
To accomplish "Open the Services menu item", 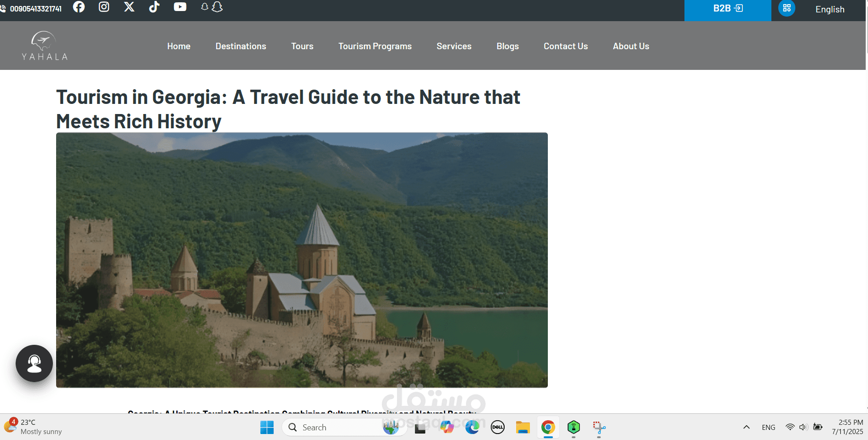I will click(454, 46).
